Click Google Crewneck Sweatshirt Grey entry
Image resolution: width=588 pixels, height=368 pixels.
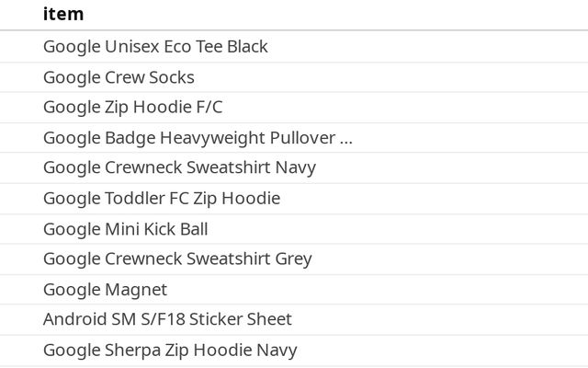point(177,259)
